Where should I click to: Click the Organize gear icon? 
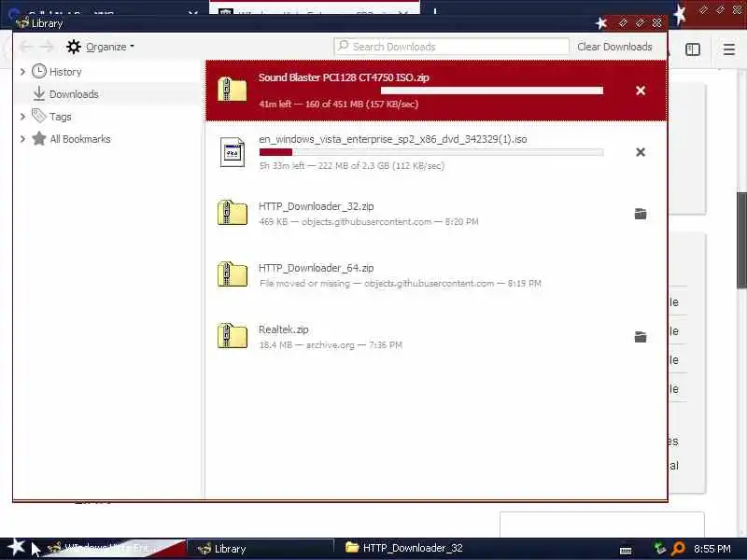pyautogui.click(x=74, y=47)
